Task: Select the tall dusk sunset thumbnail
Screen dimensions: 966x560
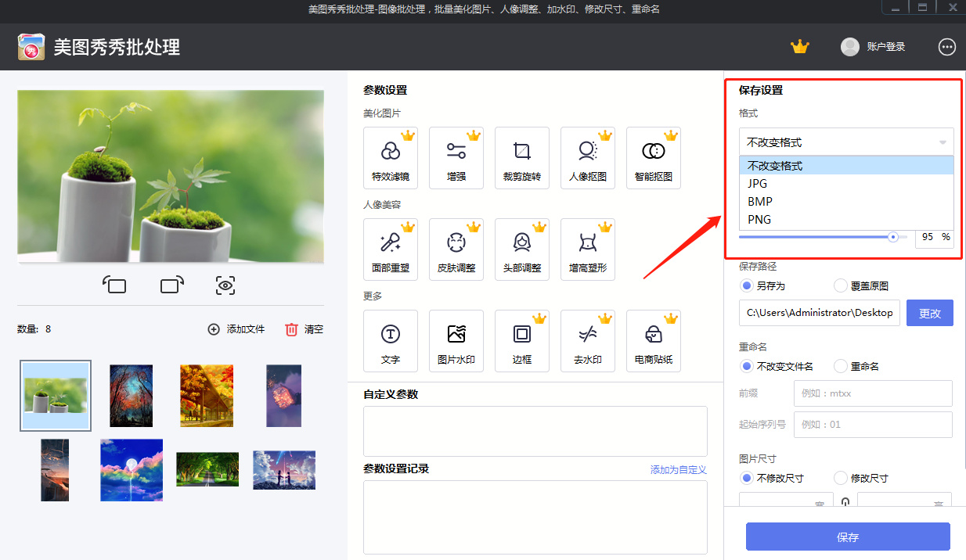Action: (x=55, y=470)
